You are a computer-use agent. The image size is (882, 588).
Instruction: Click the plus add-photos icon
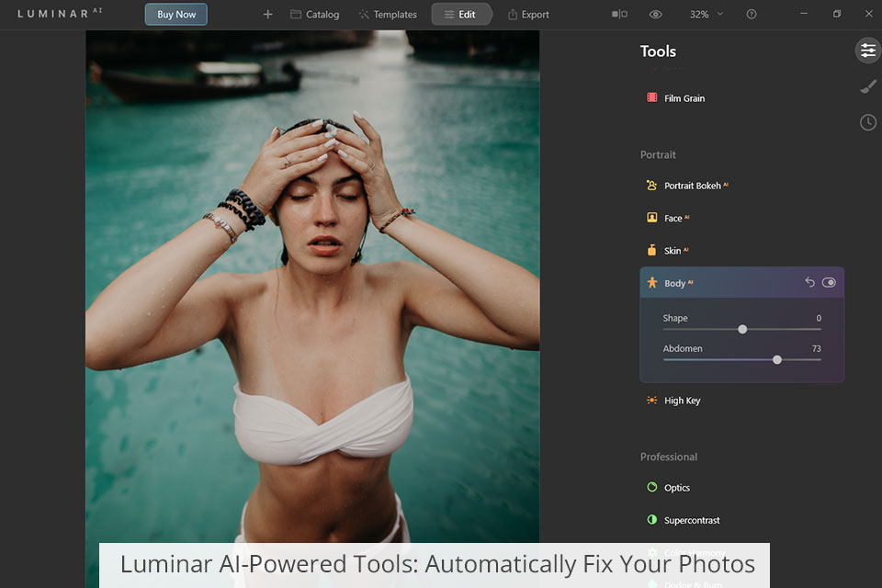point(267,15)
